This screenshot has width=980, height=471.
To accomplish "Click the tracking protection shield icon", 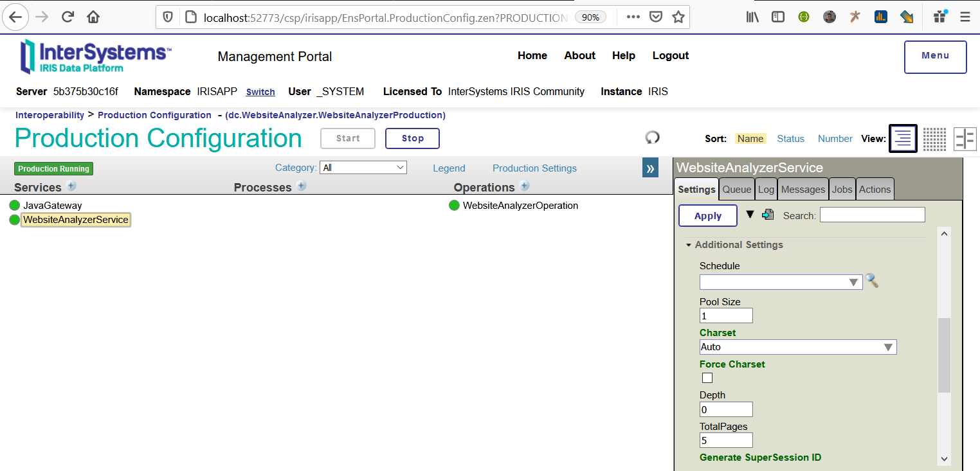I will tap(168, 17).
